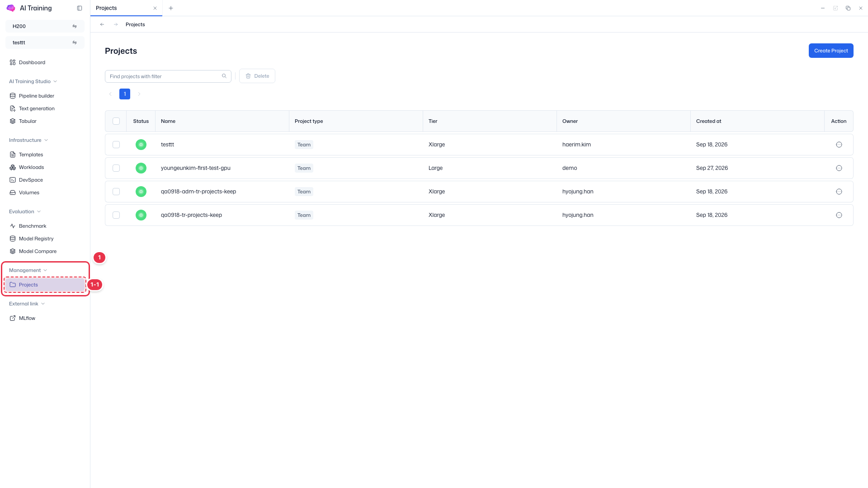Screen dimensions: 868x488
Task: Click the Delete button
Action: pyautogui.click(x=257, y=76)
